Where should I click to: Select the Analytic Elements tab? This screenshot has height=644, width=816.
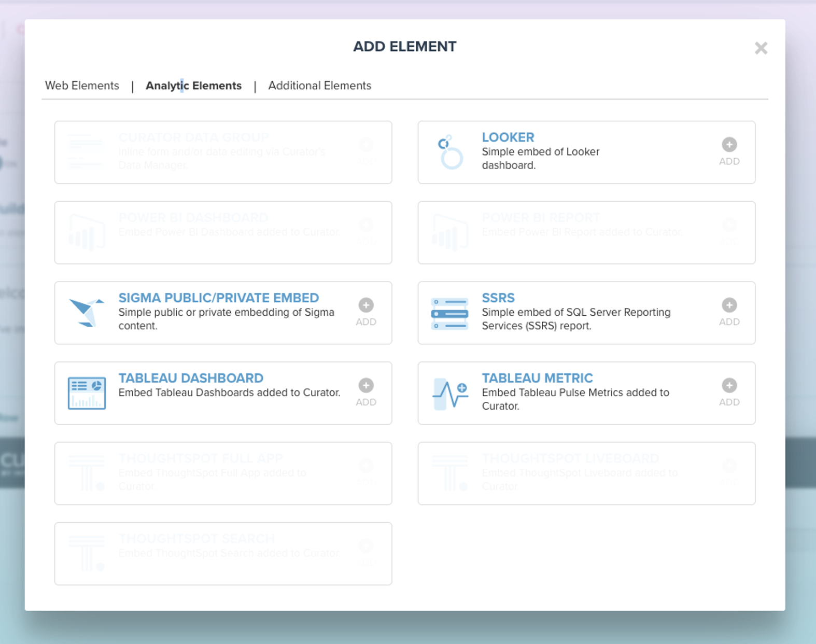(x=193, y=86)
